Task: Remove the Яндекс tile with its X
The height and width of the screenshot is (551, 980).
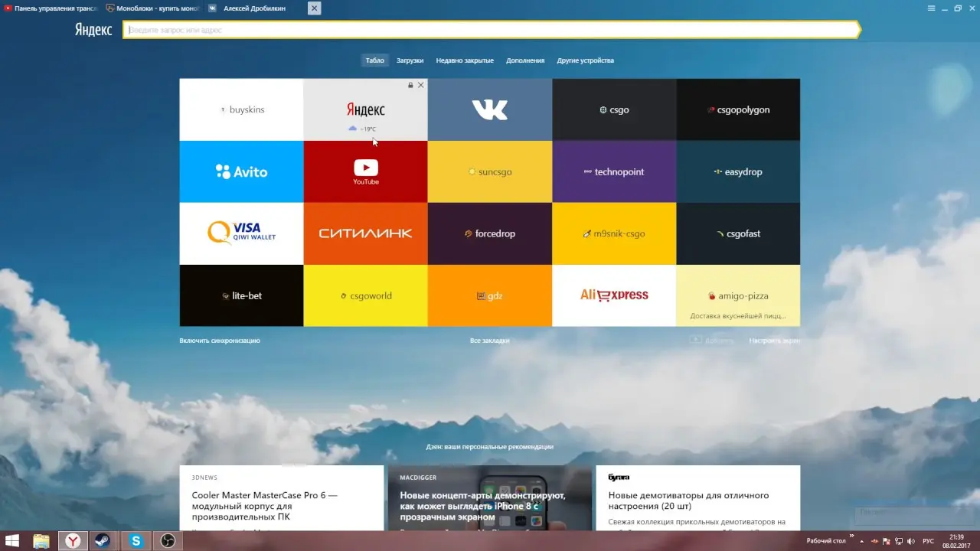Action: point(420,85)
